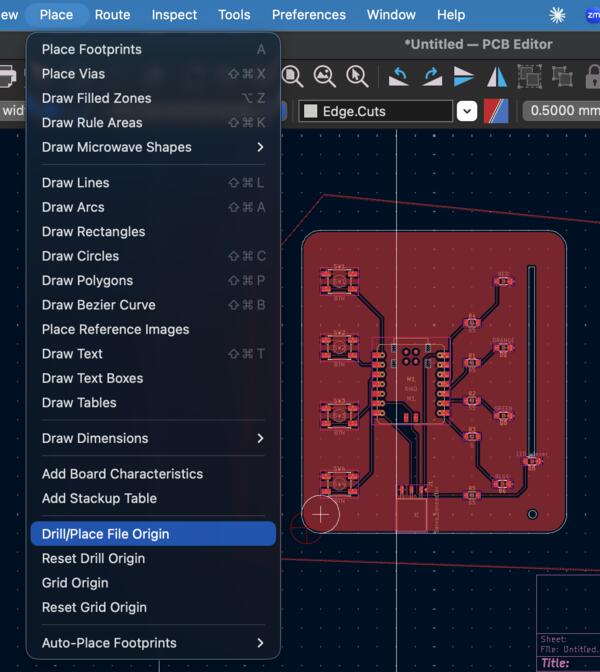
Task: Click the Zoom to Fit icon
Action: tap(292, 76)
